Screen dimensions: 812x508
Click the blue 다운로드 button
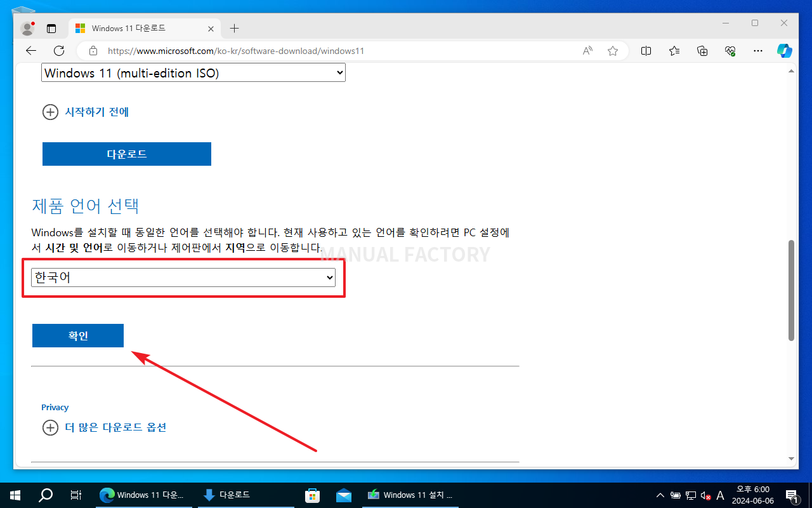tap(127, 154)
